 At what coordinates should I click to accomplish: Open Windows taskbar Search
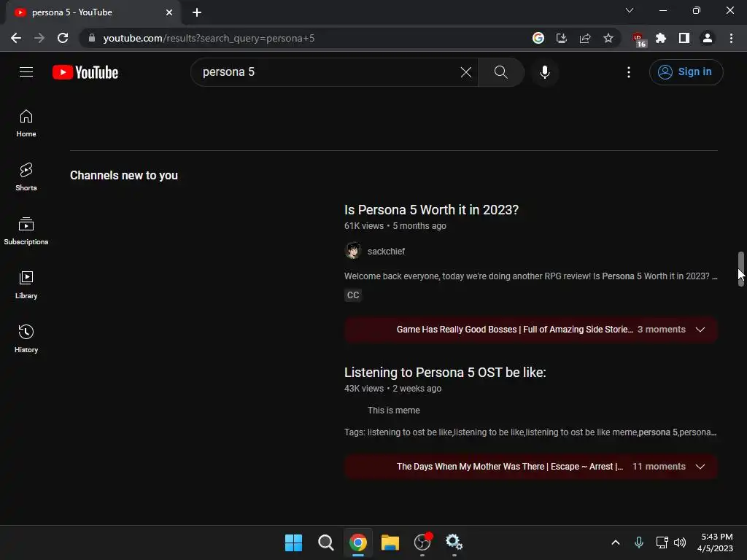[326, 542]
